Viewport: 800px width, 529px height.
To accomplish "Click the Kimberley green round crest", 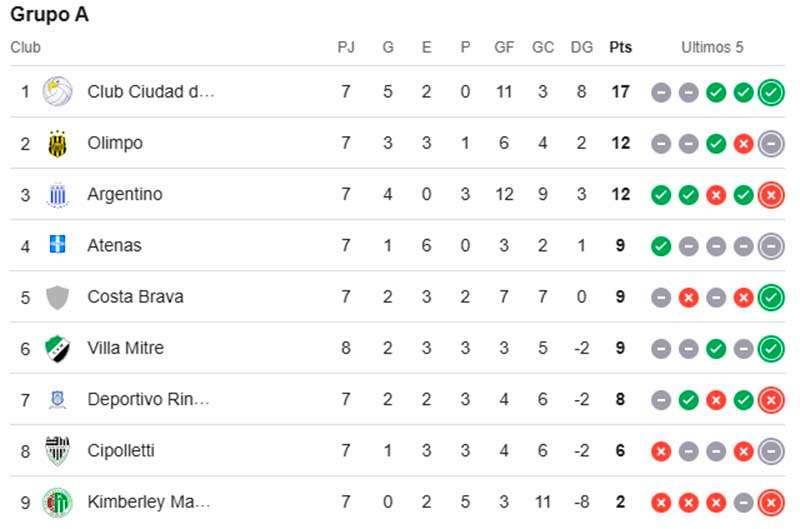I will click(57, 502).
